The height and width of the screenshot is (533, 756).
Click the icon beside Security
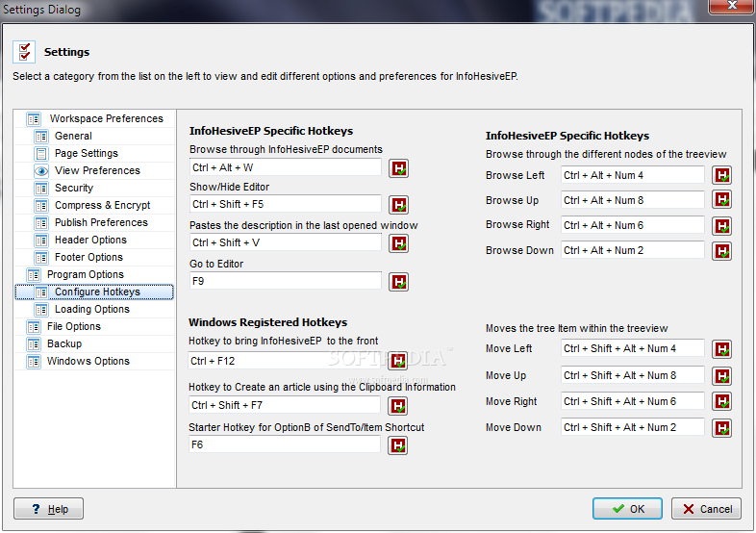41,189
